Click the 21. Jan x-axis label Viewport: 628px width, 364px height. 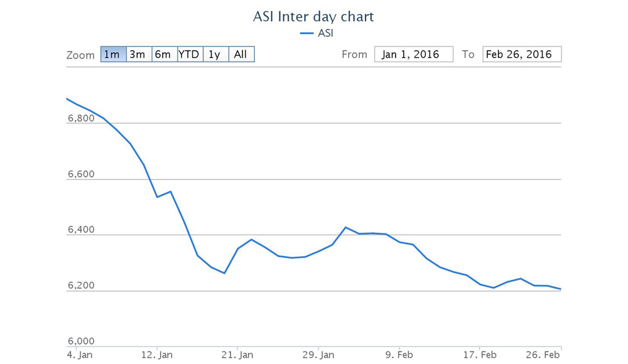[239, 355]
